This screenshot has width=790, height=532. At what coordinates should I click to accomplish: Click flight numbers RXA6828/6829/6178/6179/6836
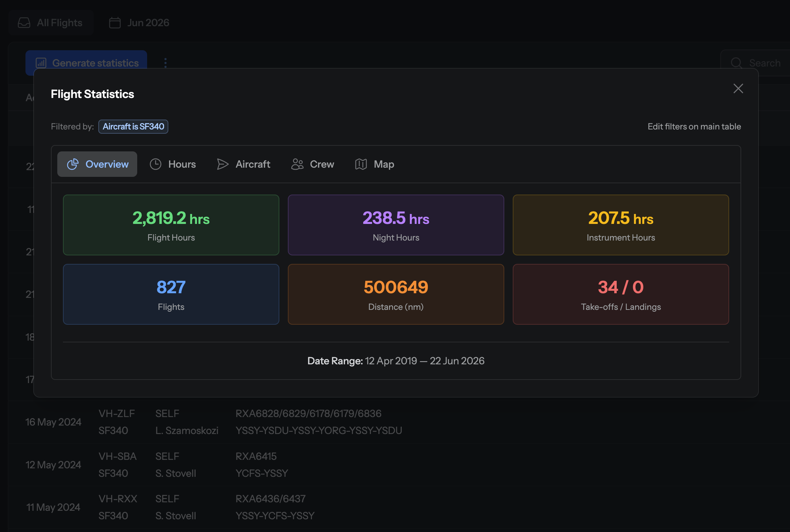(x=309, y=414)
